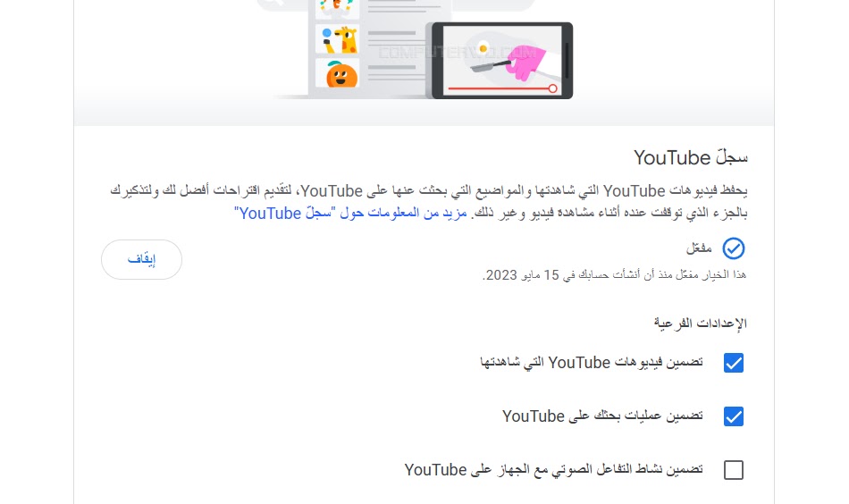Click the إيقاف button to turn off history
Screen dimensions: 849x504
point(141,260)
